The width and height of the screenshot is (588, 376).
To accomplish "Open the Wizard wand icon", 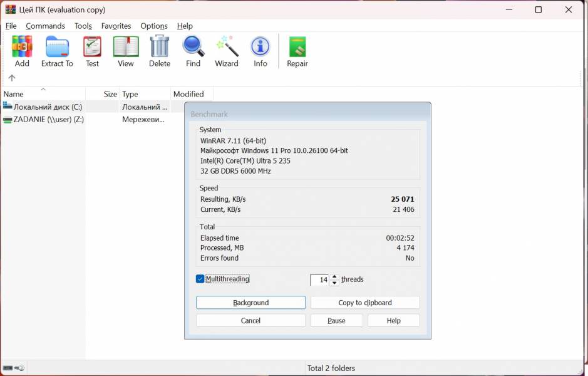I will click(x=227, y=46).
